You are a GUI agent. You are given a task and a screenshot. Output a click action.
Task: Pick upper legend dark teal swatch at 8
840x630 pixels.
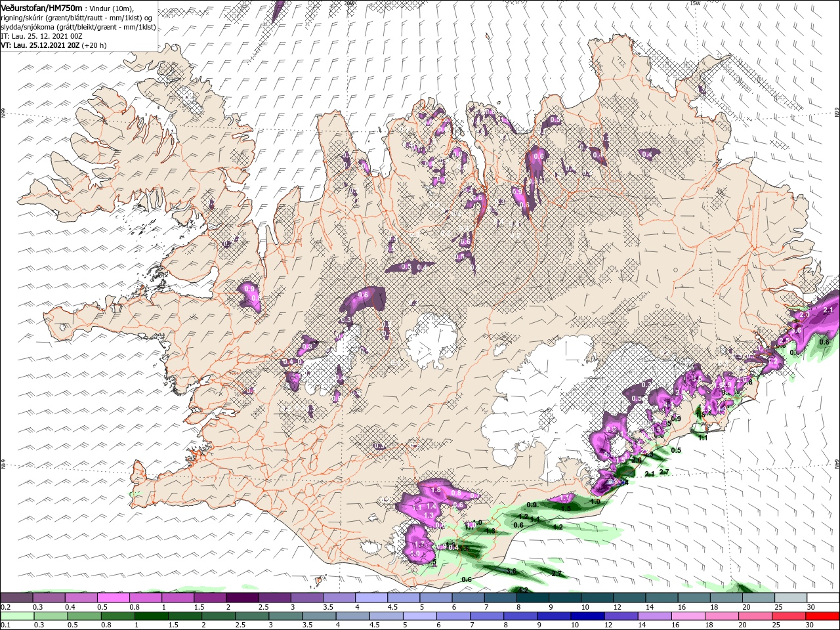click(533, 598)
